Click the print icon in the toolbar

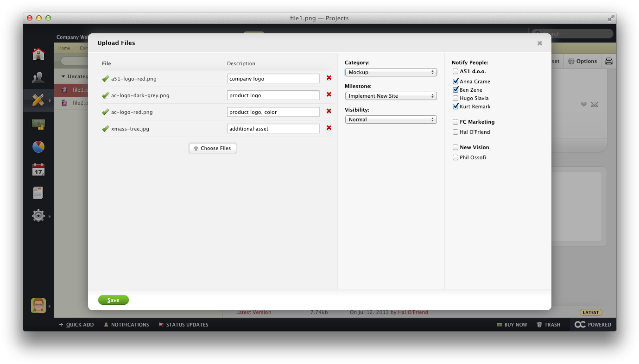pyautogui.click(x=609, y=61)
